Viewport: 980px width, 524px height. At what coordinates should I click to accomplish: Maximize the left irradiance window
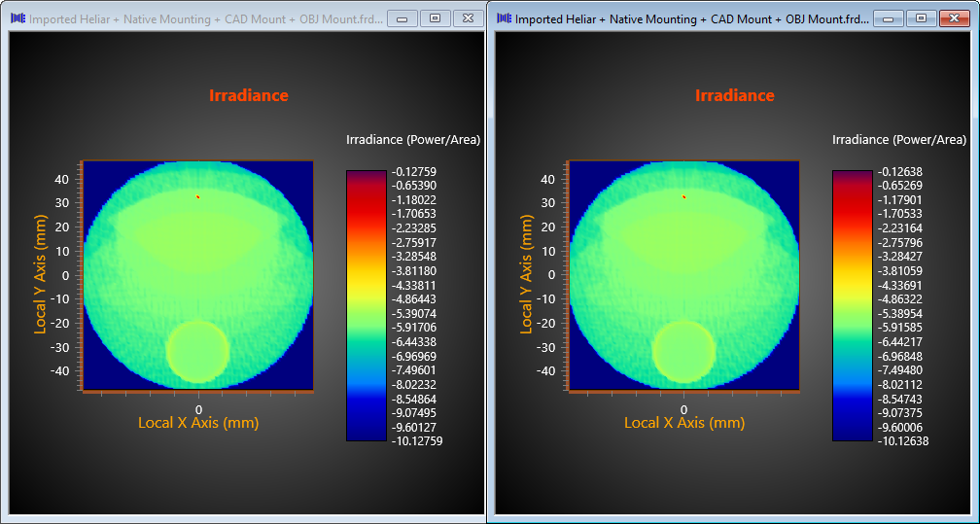(435, 18)
